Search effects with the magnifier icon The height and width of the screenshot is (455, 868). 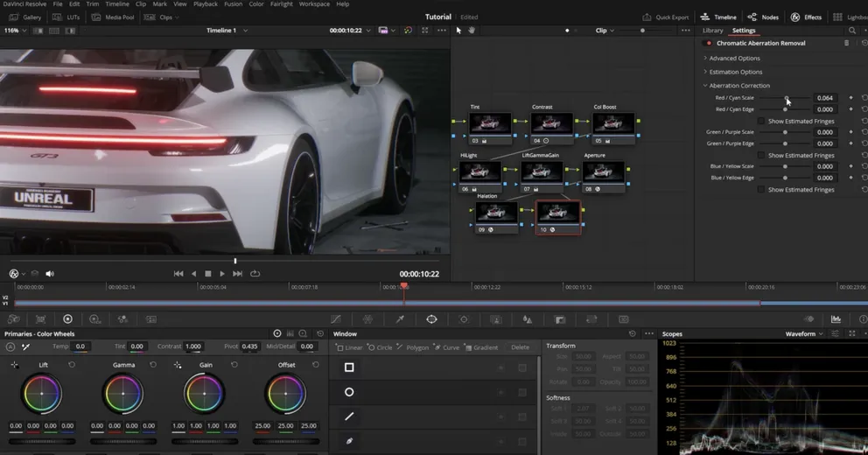point(852,31)
